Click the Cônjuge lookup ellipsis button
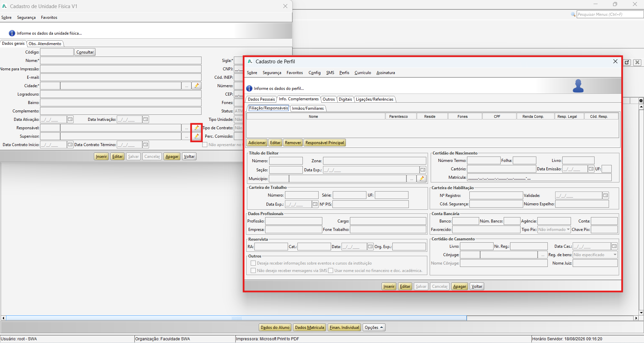Screen dimensions: 644x343 (x=542, y=255)
